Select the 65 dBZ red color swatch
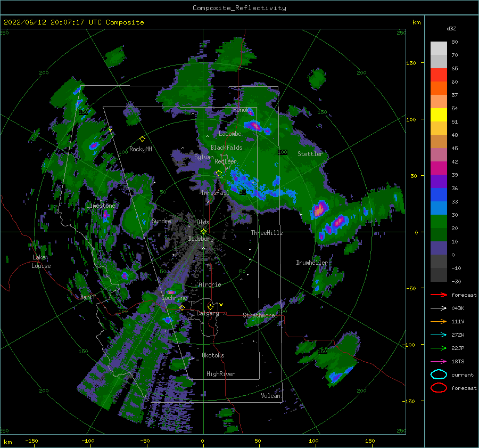 click(439, 75)
